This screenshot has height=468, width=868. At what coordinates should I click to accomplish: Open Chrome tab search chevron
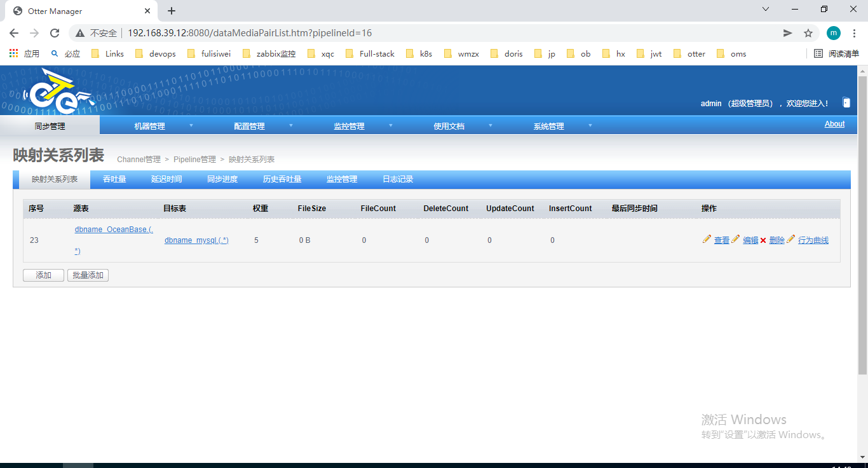(x=766, y=9)
